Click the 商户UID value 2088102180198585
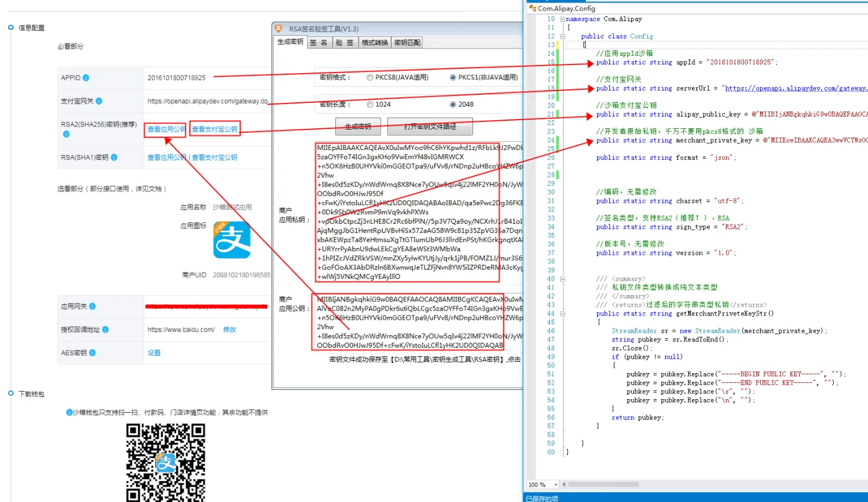This screenshot has width=868, height=502. point(242,275)
